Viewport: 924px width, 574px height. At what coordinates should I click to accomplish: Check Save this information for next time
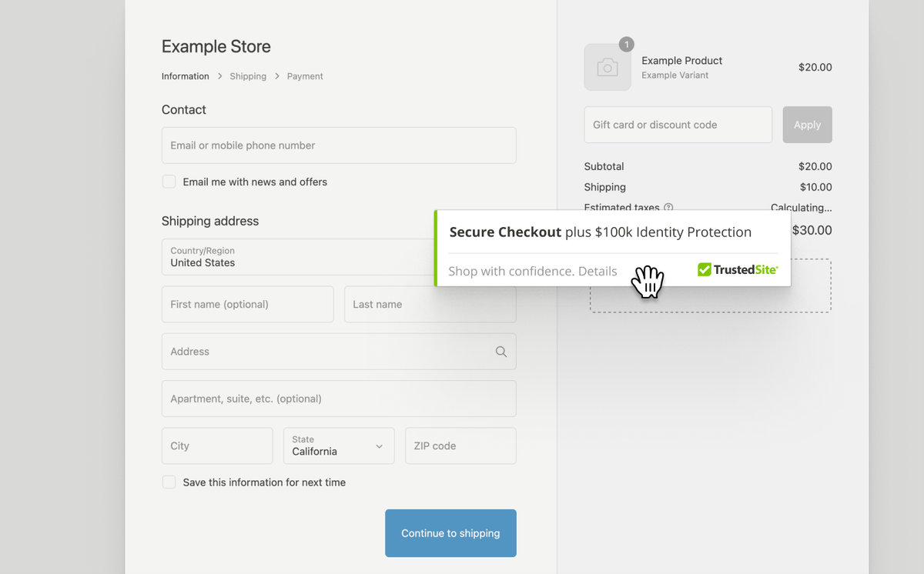169,482
